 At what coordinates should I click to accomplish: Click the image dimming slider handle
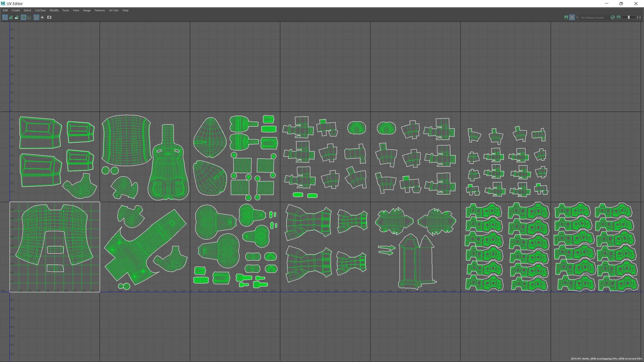[x=629, y=17]
